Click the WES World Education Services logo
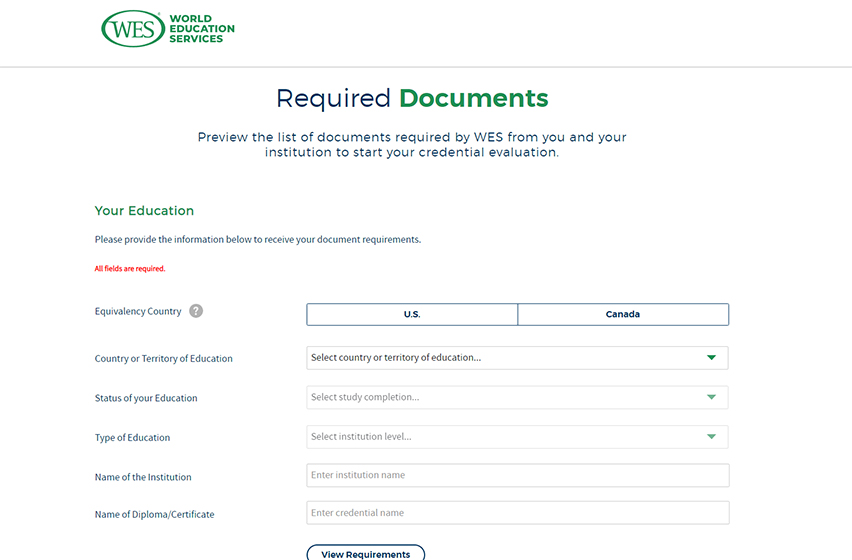This screenshot has width=852, height=560. click(168, 29)
